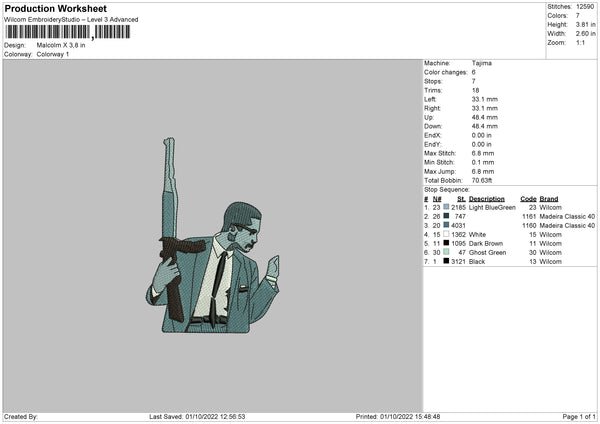The image size is (600, 424).
Task: Click the 'Right:' value 33.1 mm
Action: coord(485,108)
